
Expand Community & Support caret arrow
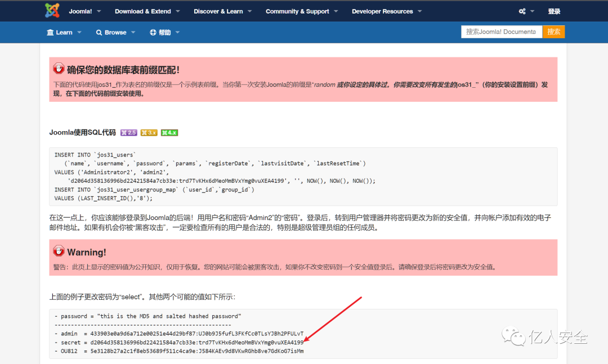click(336, 11)
